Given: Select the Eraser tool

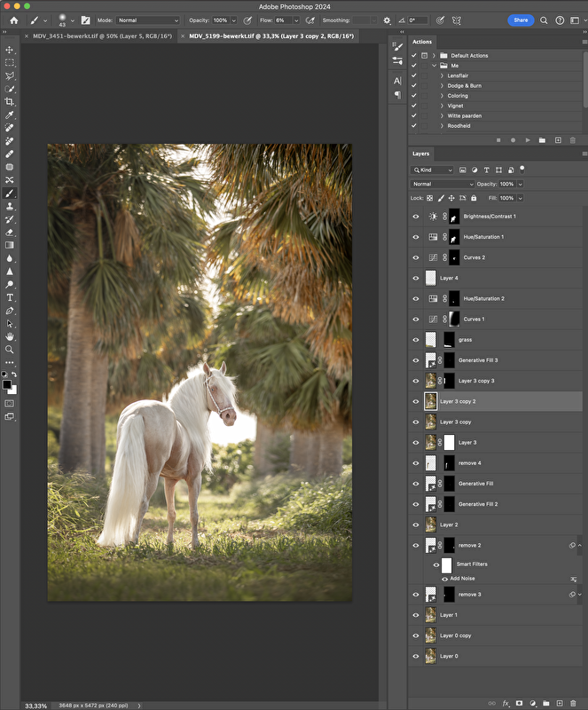Looking at the screenshot, I should pos(10,232).
